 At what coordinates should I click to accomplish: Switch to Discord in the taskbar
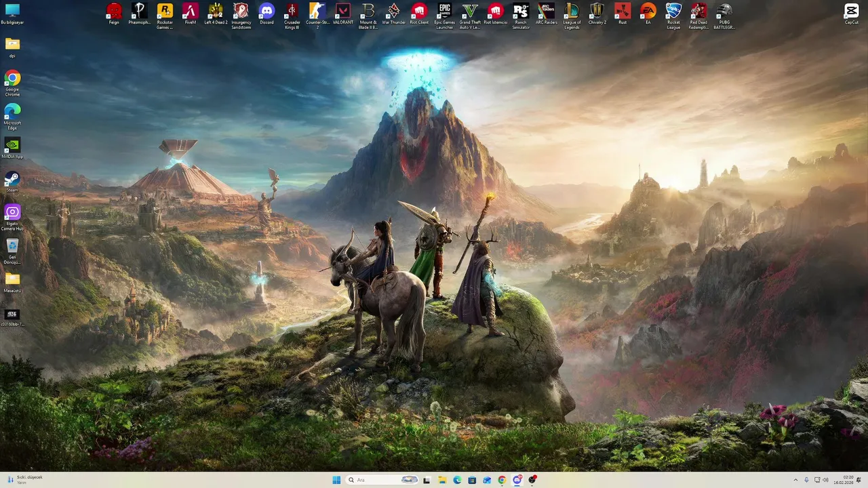[517, 480]
